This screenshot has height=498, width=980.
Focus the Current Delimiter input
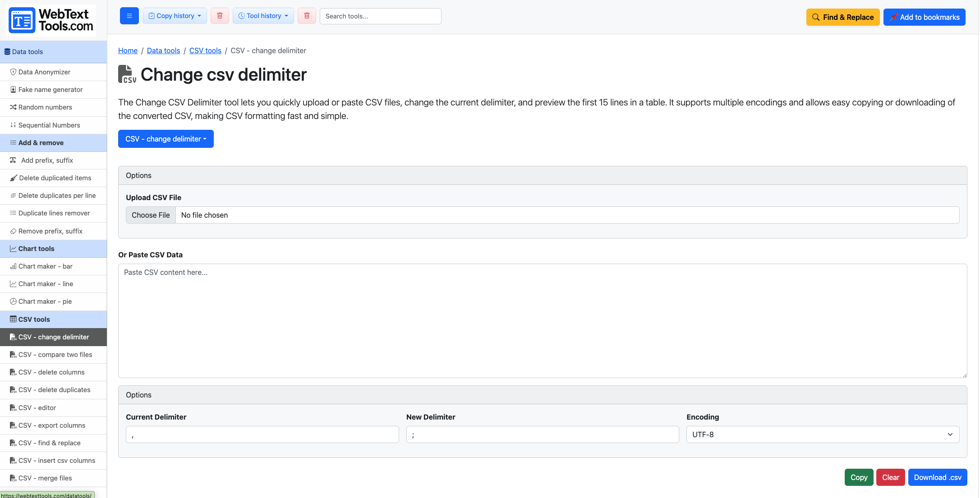[262, 434]
